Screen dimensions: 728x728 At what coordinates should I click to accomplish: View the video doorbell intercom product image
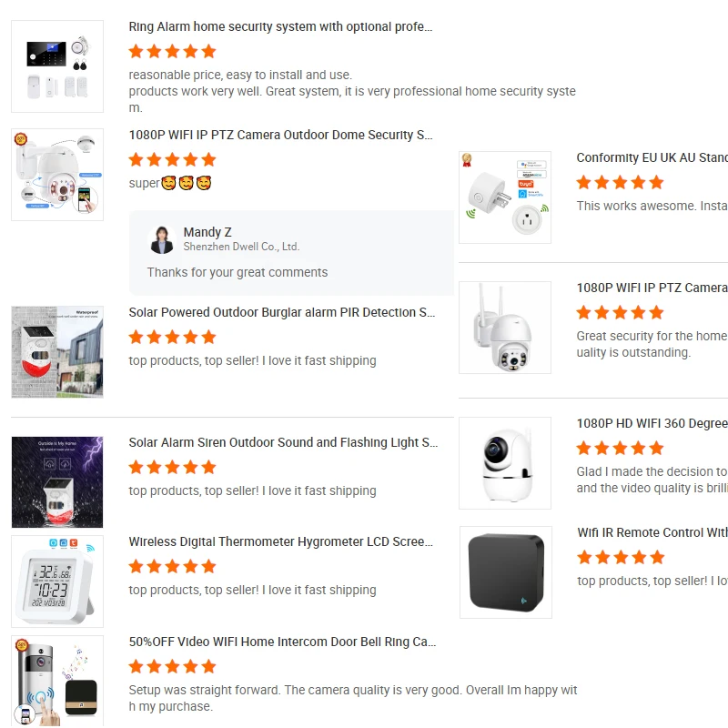pos(57,681)
